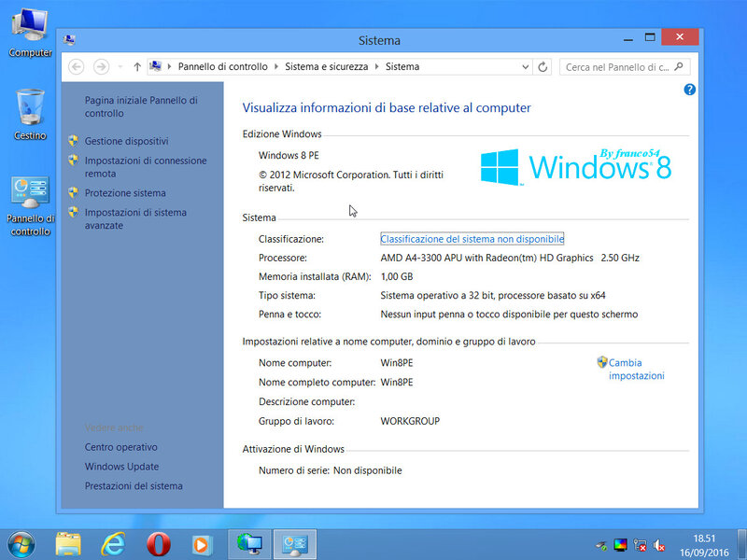
Task: Open the colorful display tray icon
Action: click(620, 545)
